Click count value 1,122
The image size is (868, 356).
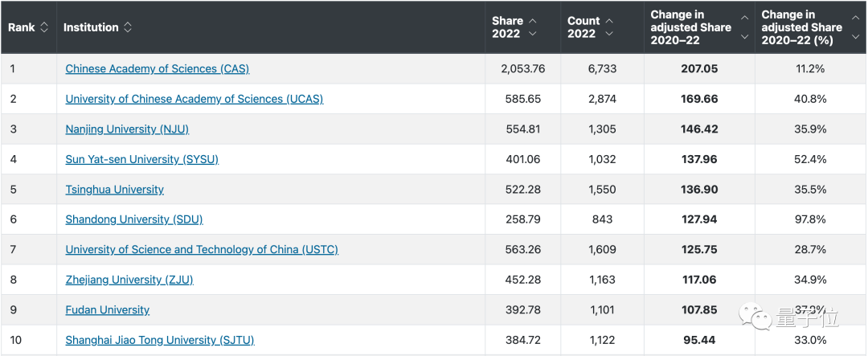click(602, 340)
